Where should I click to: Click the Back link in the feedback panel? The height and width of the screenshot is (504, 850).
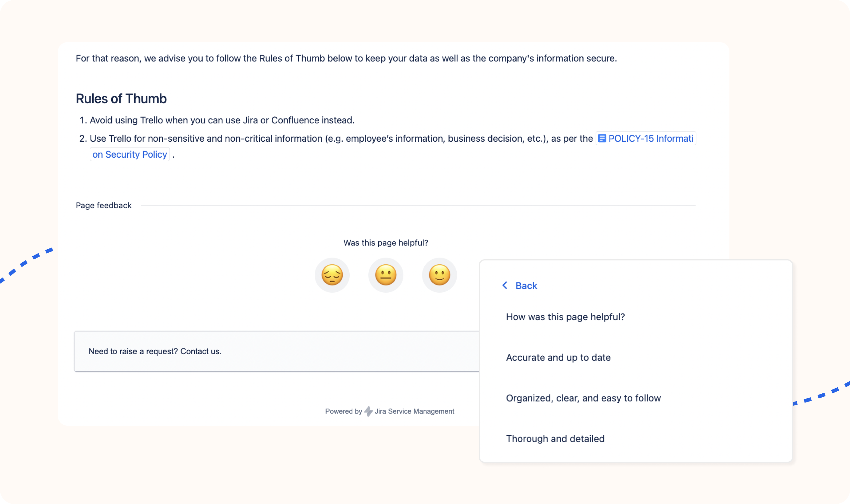click(526, 286)
